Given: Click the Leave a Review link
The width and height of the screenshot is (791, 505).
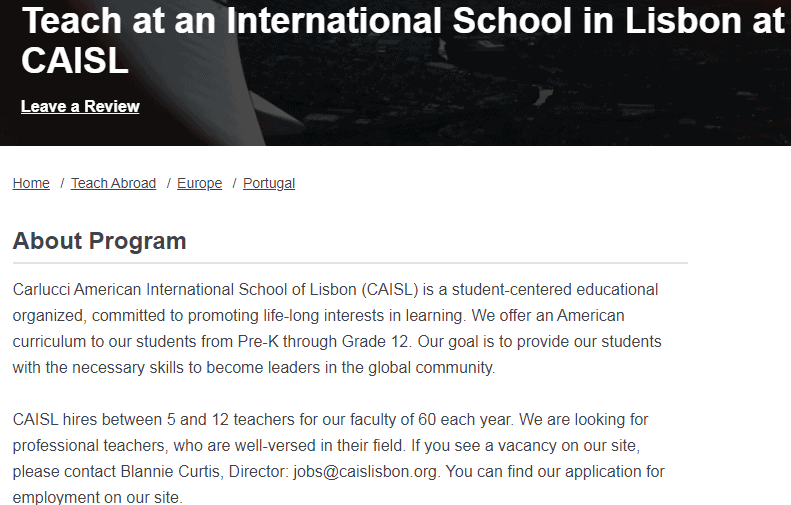Looking at the screenshot, I should point(80,107).
